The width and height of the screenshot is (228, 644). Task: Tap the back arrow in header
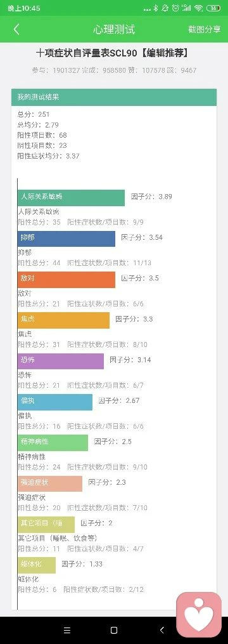(x=16, y=29)
